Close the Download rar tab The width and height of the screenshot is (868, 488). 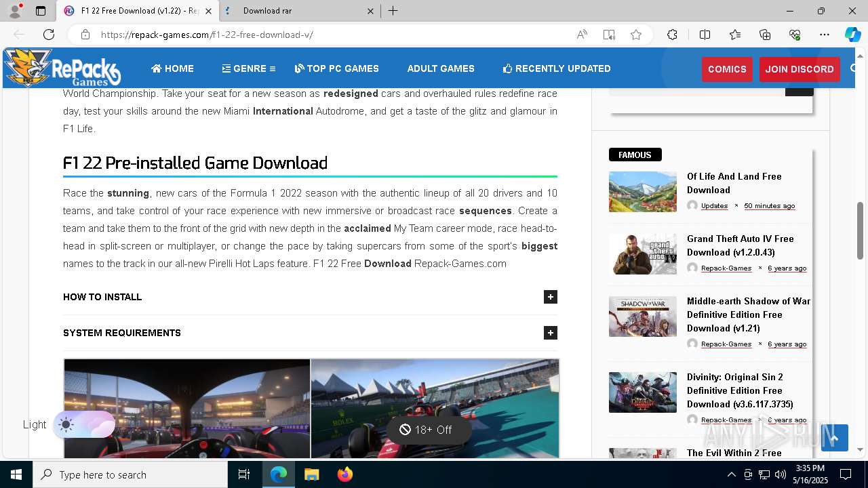click(370, 11)
